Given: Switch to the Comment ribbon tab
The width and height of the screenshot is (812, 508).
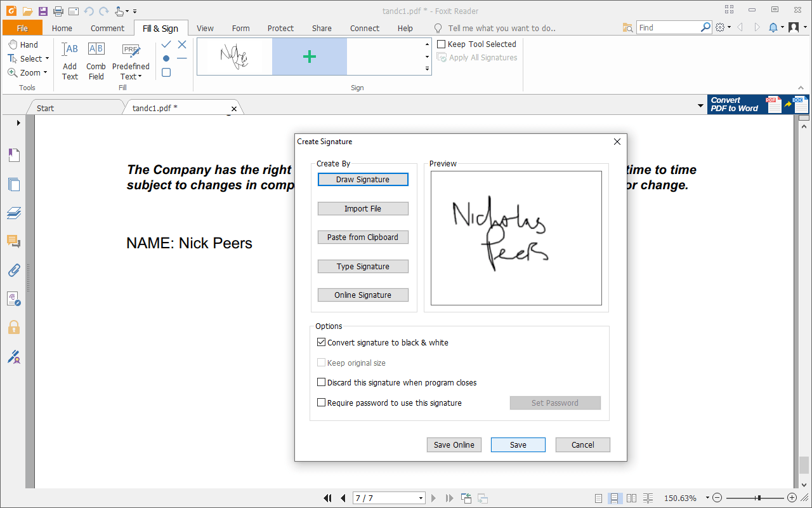Looking at the screenshot, I should tap(107, 28).
